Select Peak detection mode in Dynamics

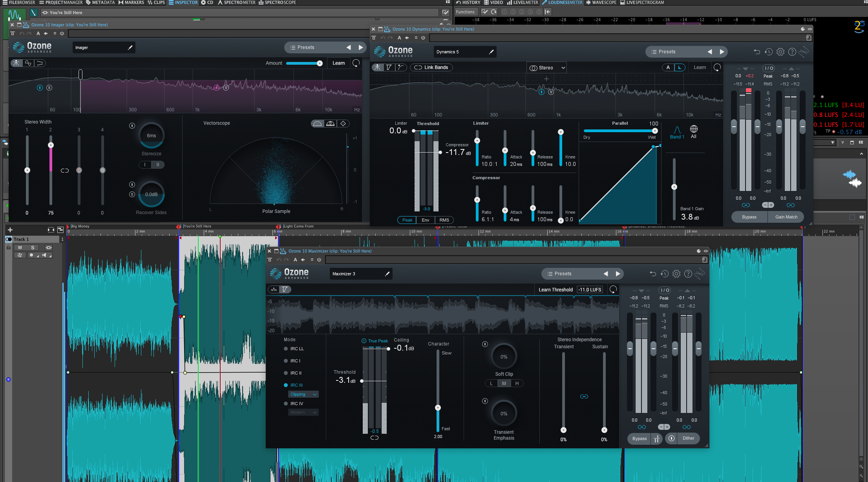(407, 220)
